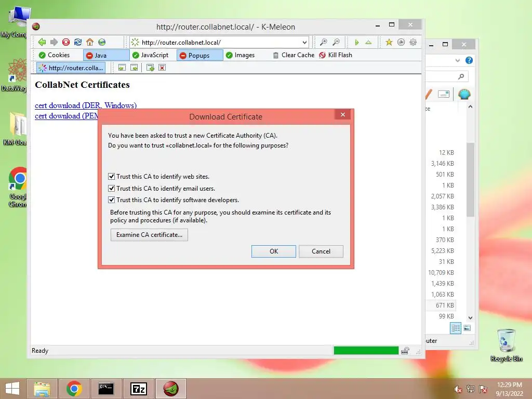The width and height of the screenshot is (532, 399).
Task: Expand ribbon chevron in background Explorer window
Action: tap(457, 60)
